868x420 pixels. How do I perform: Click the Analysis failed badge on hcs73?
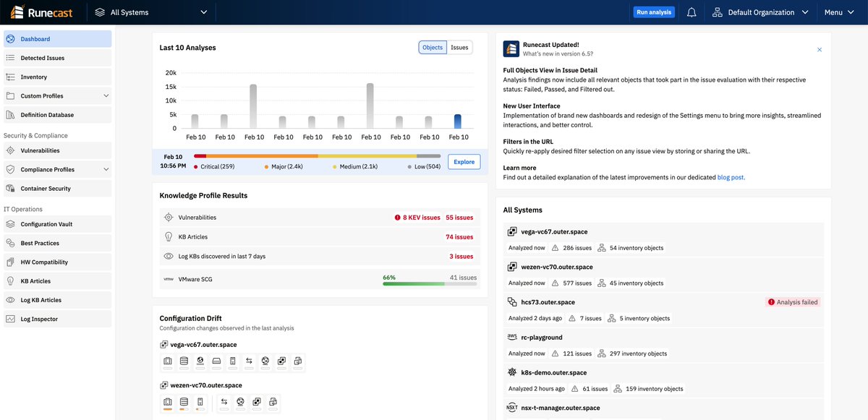[793, 302]
